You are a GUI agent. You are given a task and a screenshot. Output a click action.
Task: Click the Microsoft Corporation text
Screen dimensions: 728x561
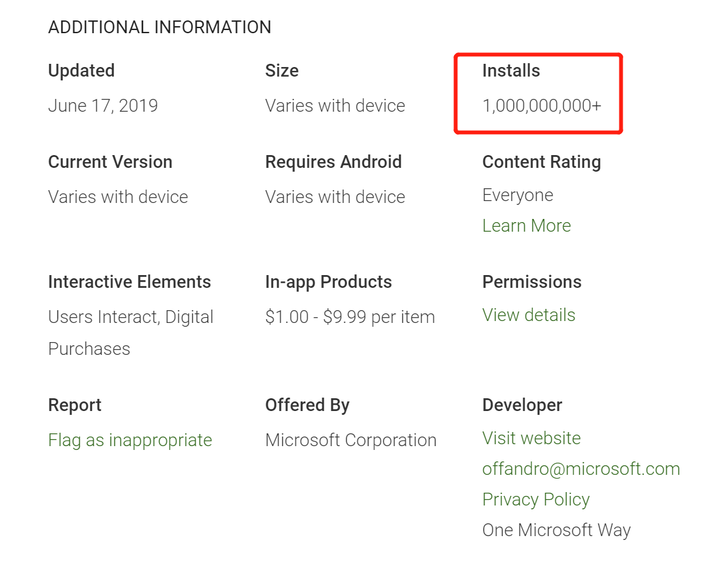351,440
